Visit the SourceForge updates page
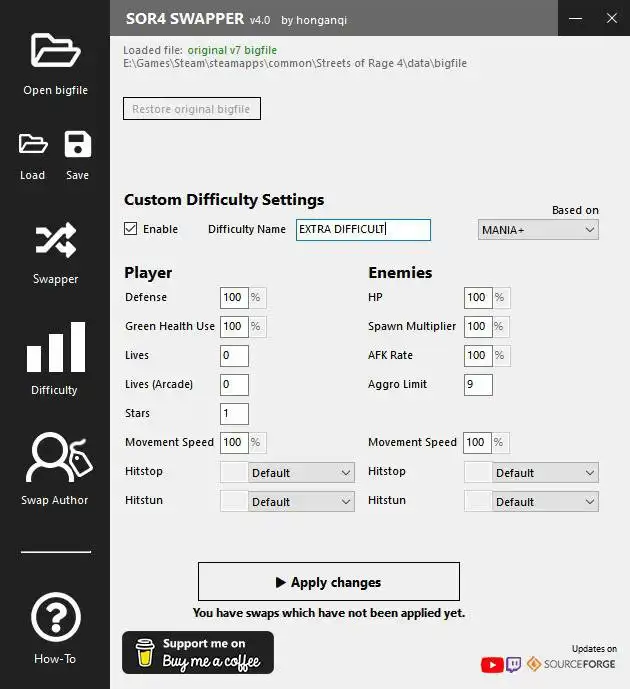630x689 pixels. (x=571, y=664)
